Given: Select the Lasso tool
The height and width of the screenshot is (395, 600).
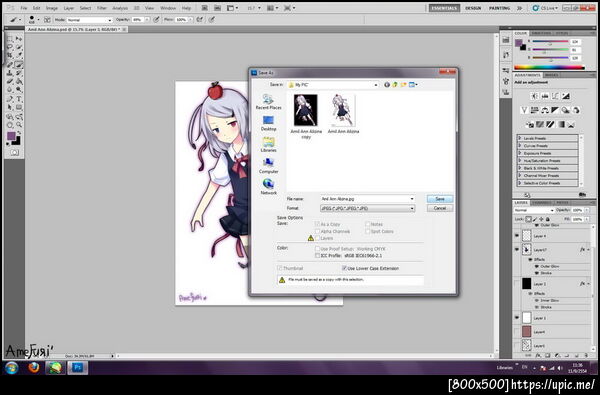Looking at the screenshot, I should [x=10, y=47].
